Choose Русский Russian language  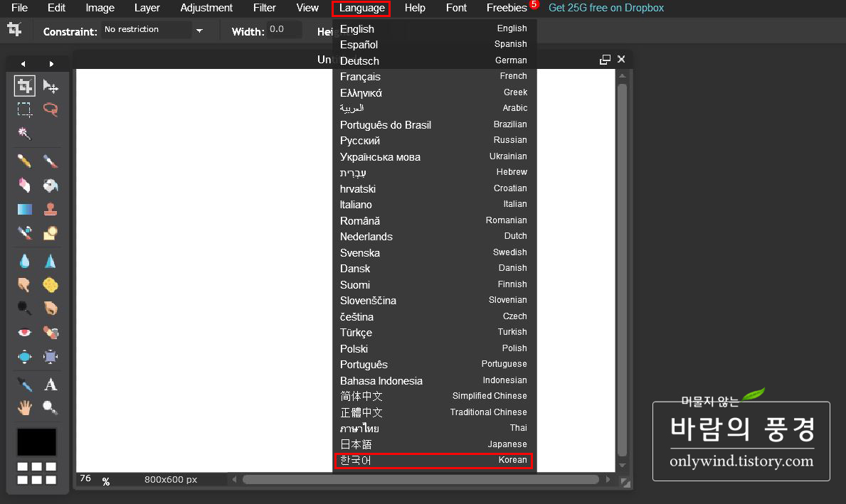click(x=433, y=140)
